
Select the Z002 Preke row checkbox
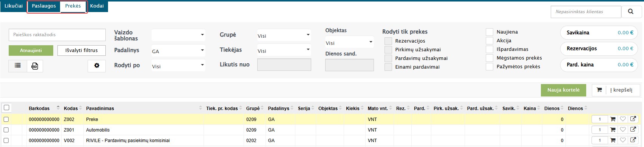coord(6,119)
